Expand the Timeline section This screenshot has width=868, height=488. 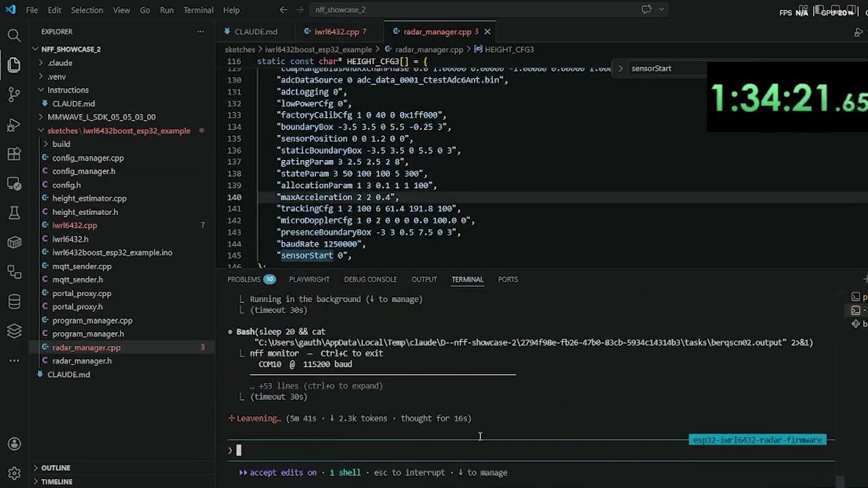(56, 481)
